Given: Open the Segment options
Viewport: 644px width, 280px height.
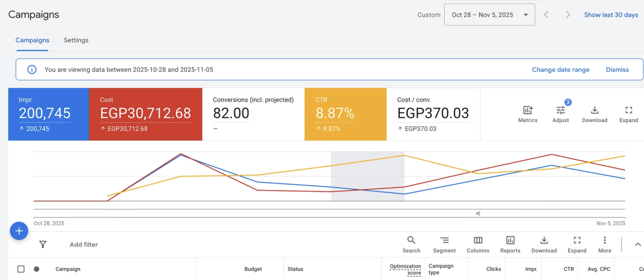Looking at the screenshot, I should [444, 244].
